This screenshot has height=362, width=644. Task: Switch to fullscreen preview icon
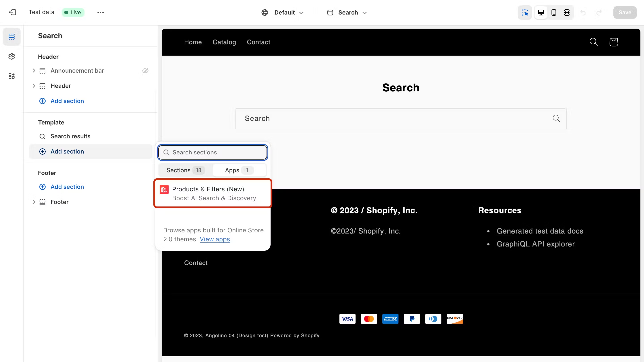click(x=567, y=13)
